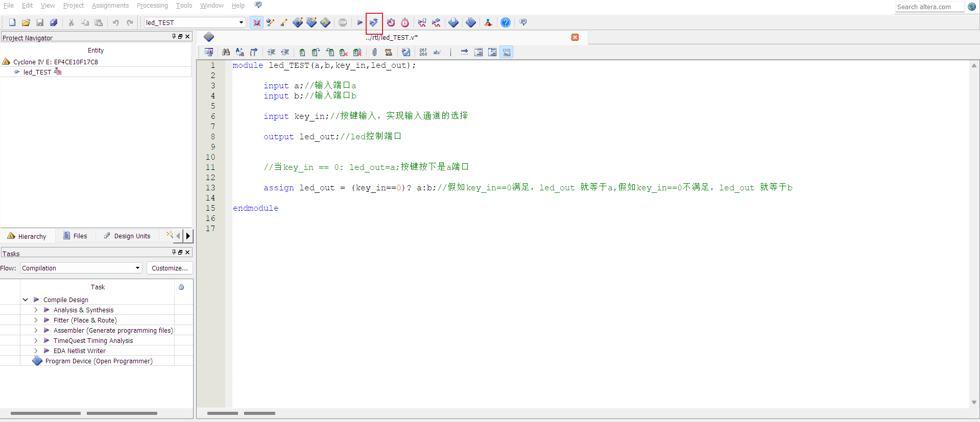
Task: Click the Open file folder icon
Action: (x=26, y=22)
